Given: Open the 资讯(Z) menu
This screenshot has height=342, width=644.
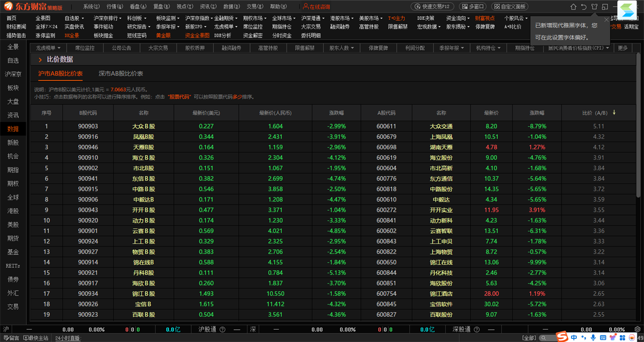Looking at the screenshot, I should point(208,7).
